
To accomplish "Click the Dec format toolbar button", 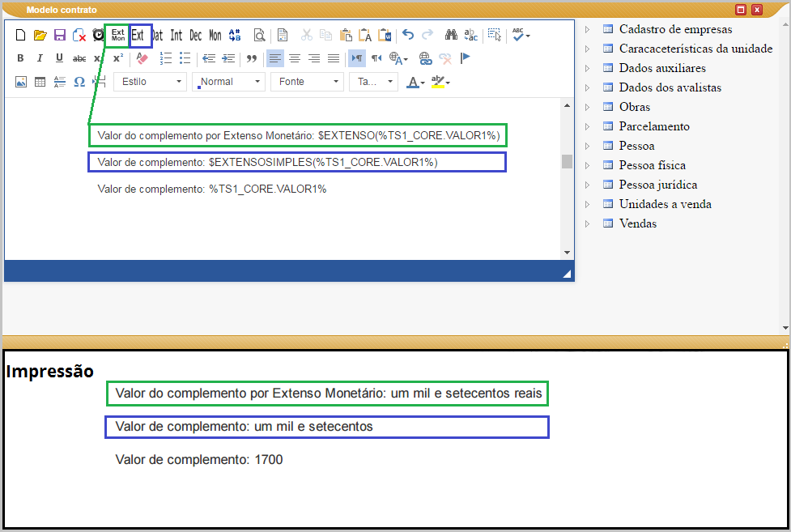I will (196, 36).
